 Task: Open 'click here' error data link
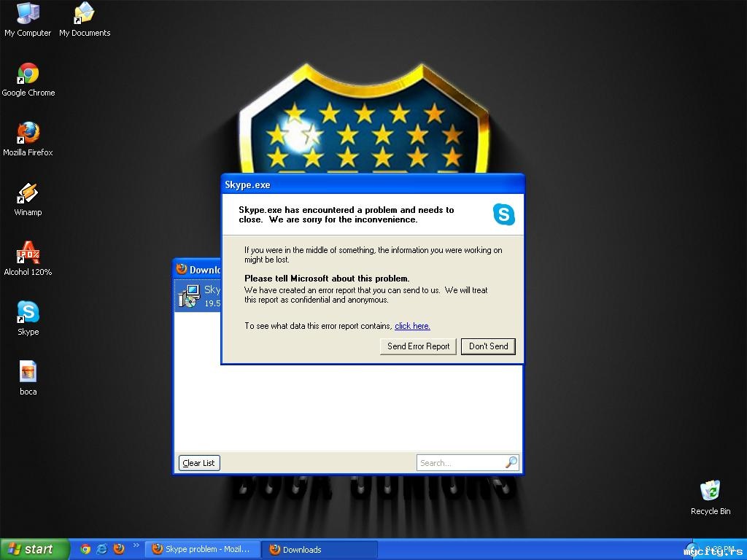pyautogui.click(x=413, y=326)
